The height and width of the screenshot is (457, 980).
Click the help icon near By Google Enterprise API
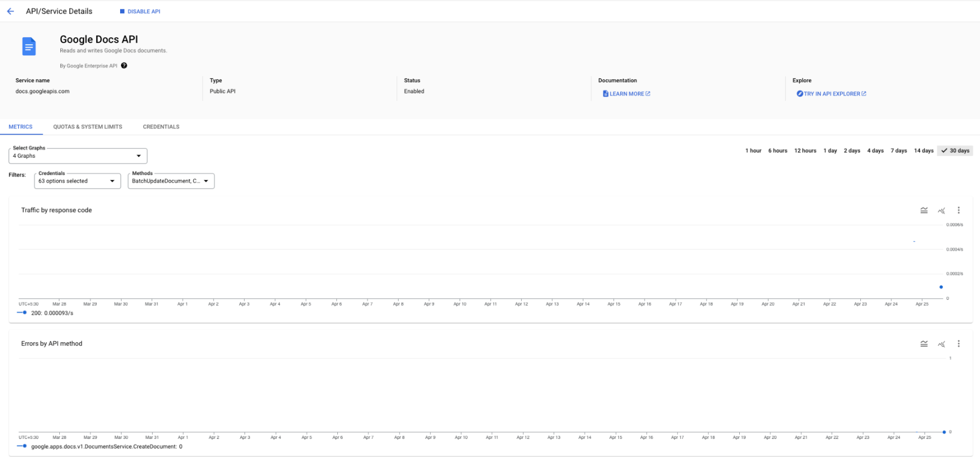click(124, 65)
